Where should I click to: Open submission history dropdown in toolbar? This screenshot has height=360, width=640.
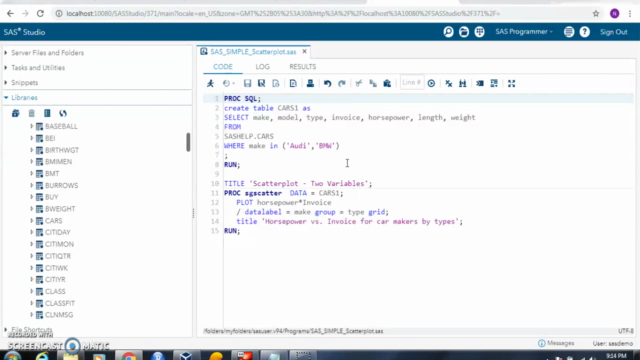click(229, 83)
